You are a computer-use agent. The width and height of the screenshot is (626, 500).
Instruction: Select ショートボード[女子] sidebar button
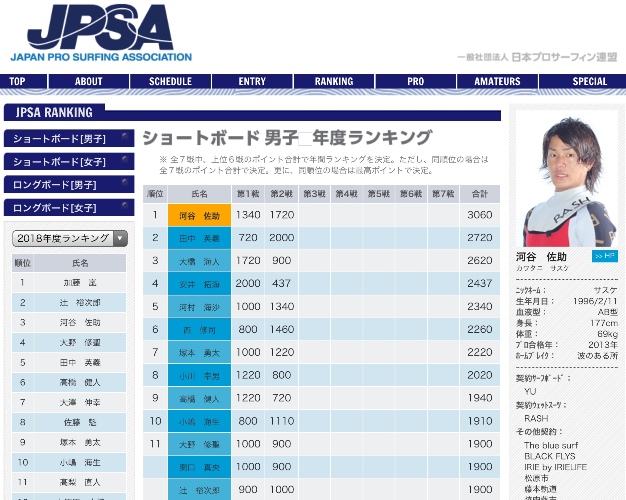(69, 161)
